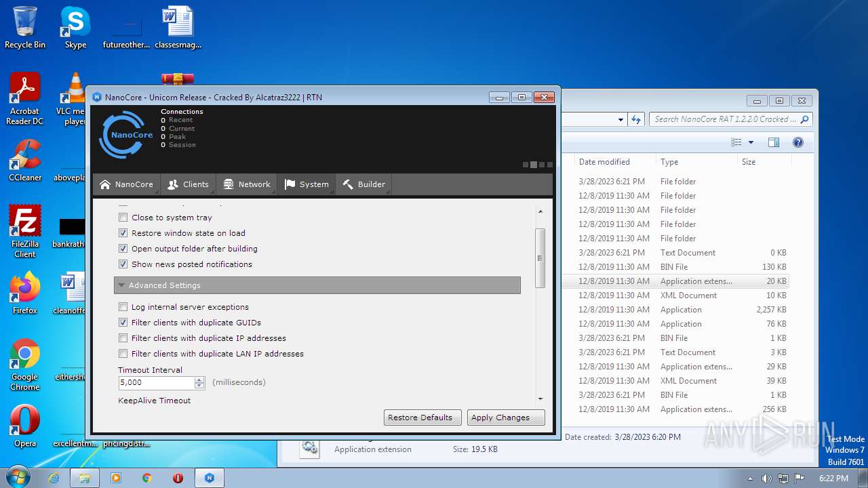
Task: Select the FileZilla Client desktop icon
Action: click(x=25, y=231)
